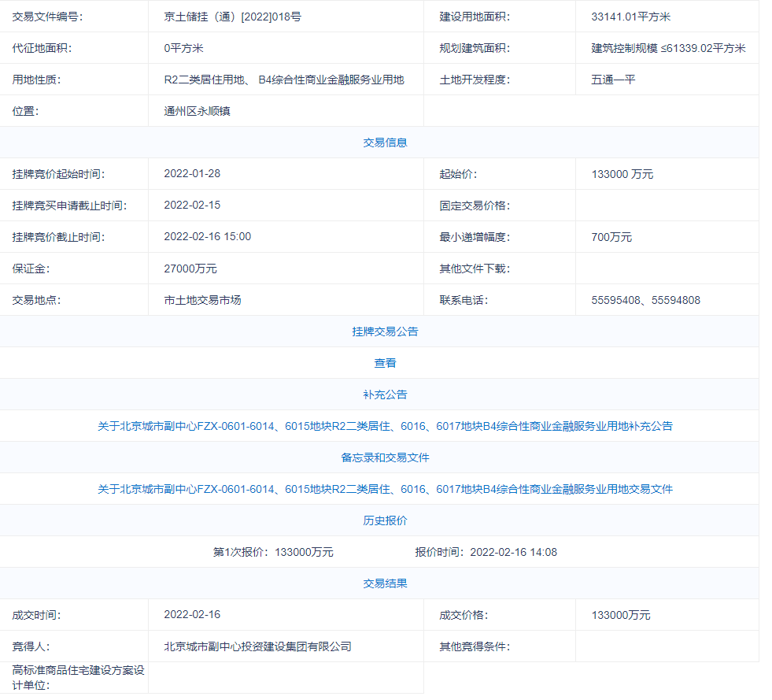Click the 联系电话 label
The height and width of the screenshot is (700, 772).
click(x=464, y=301)
